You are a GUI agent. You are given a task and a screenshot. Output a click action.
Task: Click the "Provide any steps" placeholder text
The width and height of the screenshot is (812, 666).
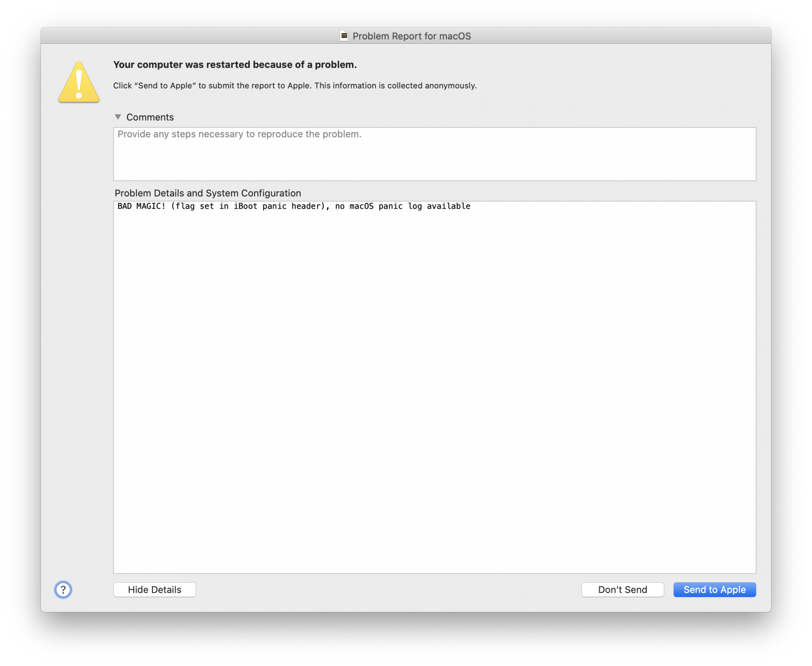click(239, 134)
